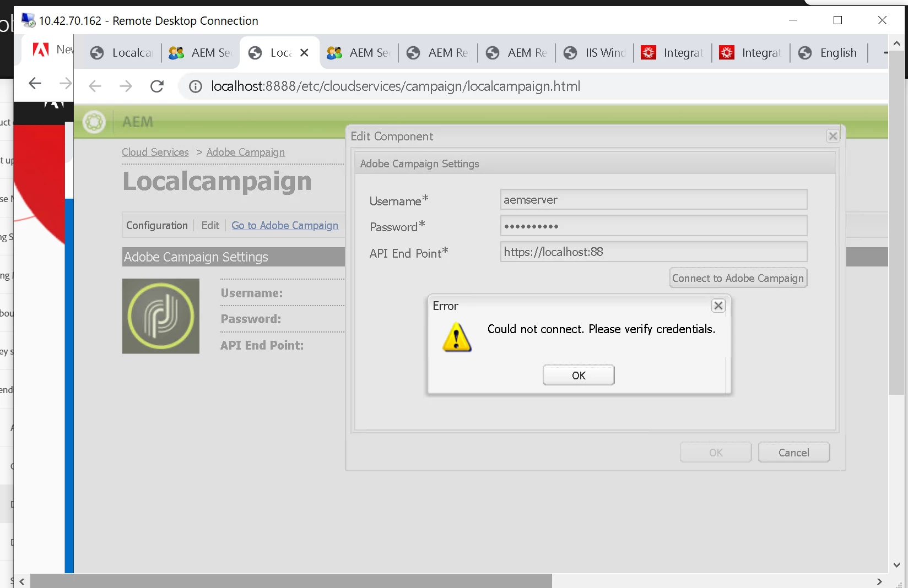The height and width of the screenshot is (588, 908).
Task: Click the Localcampaign page title
Action: 217,182
